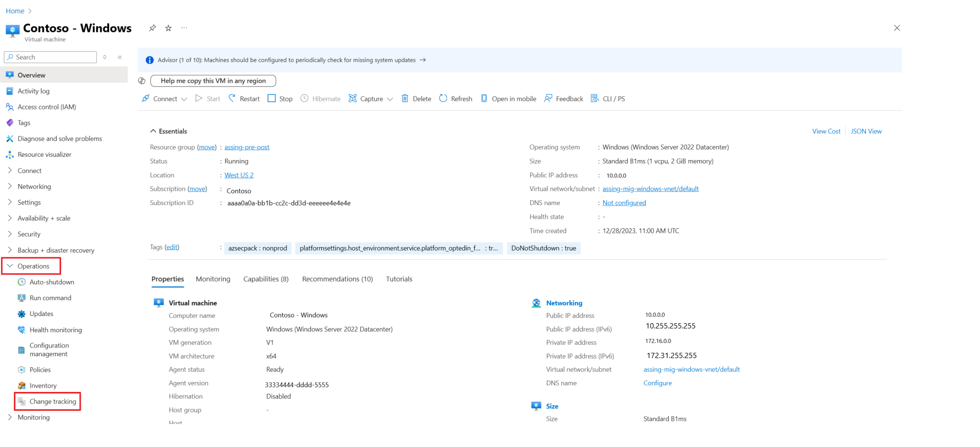Open Feedback from the toolbar

coord(564,98)
